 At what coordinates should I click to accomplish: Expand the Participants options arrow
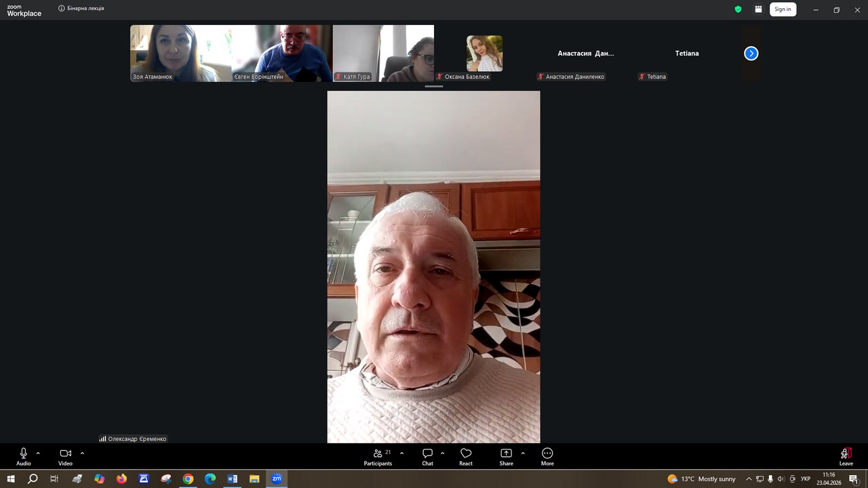(401, 453)
